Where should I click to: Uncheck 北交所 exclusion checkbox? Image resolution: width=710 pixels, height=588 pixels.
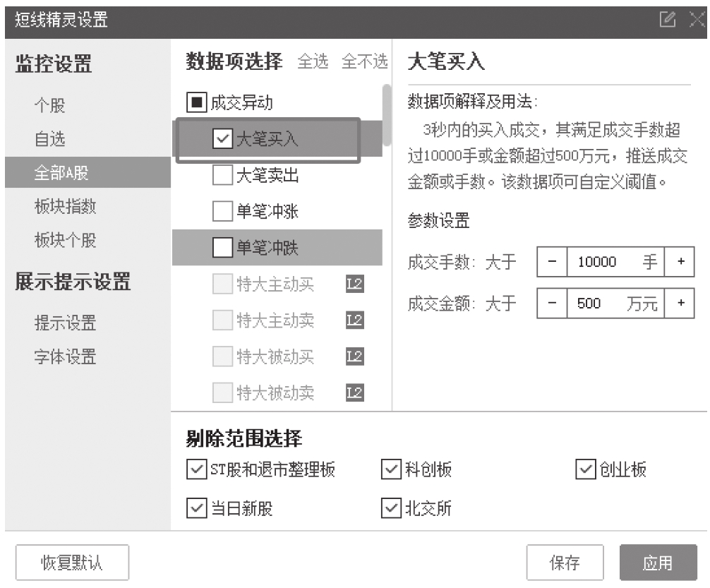tap(391, 508)
